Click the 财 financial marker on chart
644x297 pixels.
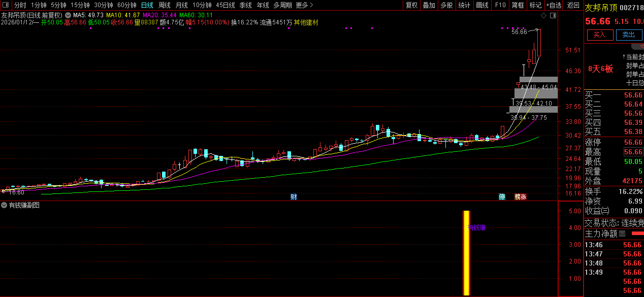click(294, 197)
